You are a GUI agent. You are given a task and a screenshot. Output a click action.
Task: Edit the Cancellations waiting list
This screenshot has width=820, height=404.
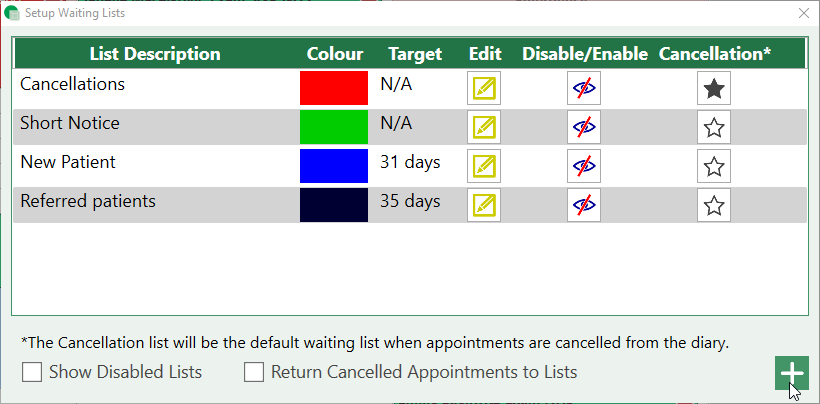point(484,88)
